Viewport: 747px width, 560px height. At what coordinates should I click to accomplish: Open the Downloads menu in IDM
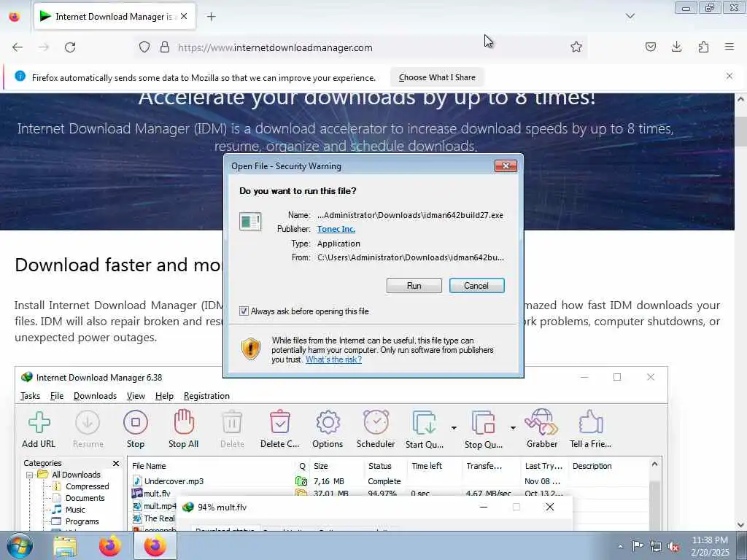click(95, 396)
